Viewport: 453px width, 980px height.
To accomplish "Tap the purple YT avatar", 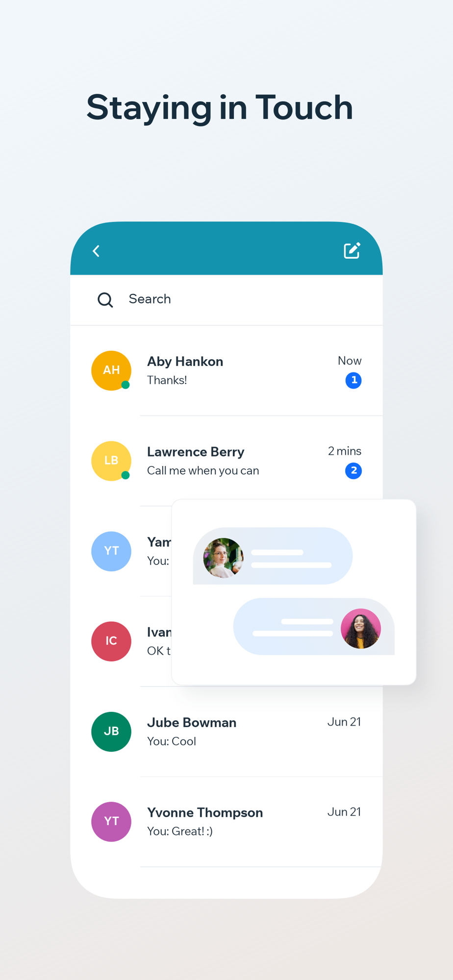I will pos(111,822).
